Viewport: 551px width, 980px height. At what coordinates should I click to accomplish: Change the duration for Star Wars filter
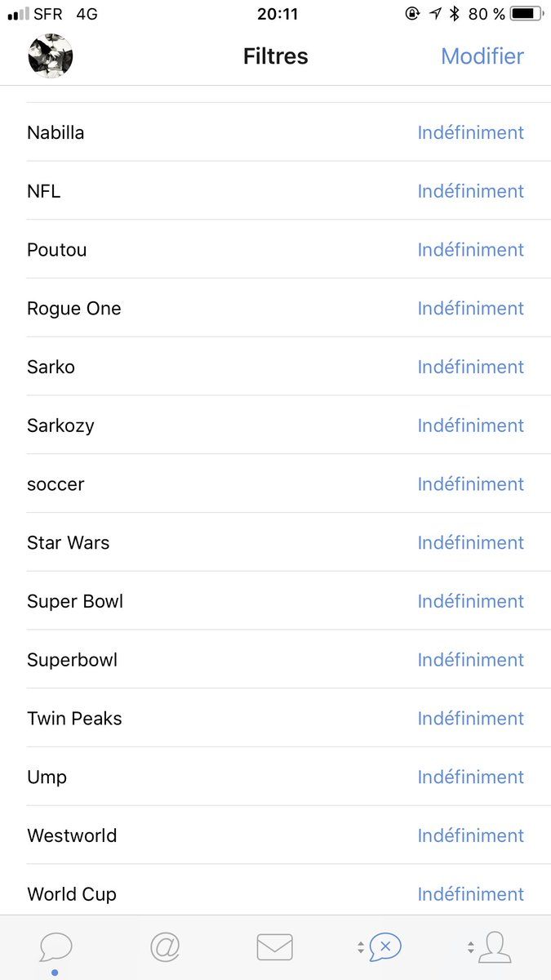coord(470,542)
